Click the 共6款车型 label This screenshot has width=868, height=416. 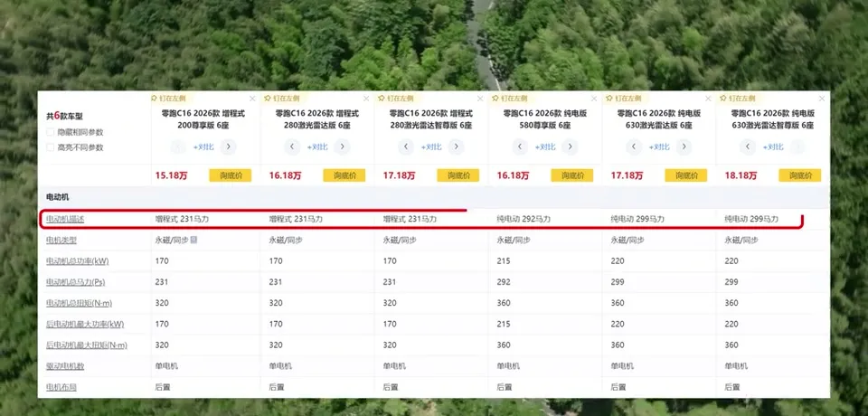click(x=64, y=117)
